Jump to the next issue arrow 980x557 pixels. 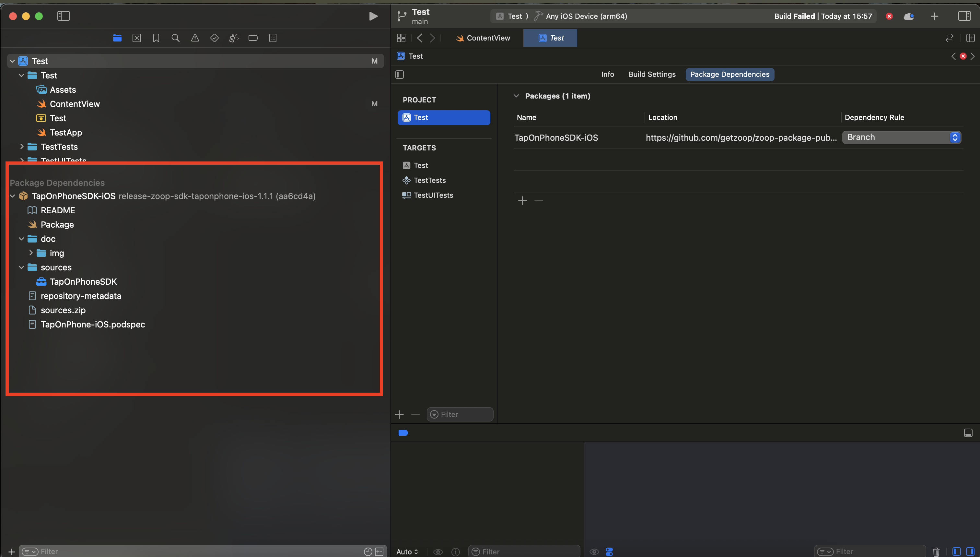click(x=972, y=56)
